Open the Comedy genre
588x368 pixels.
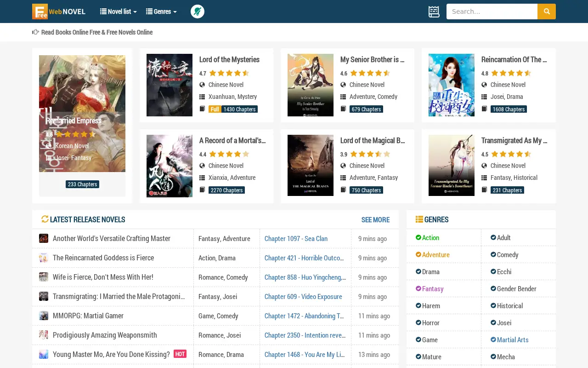508,254
